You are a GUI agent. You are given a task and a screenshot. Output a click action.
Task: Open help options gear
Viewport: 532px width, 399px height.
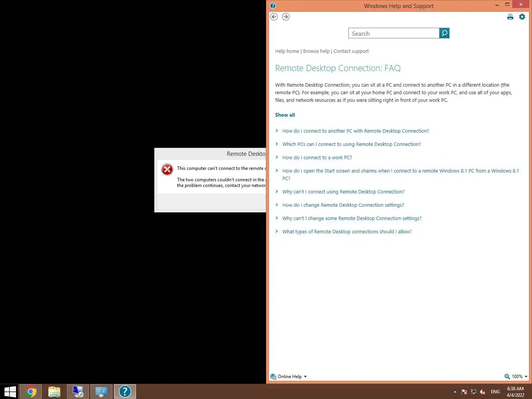pos(522,17)
